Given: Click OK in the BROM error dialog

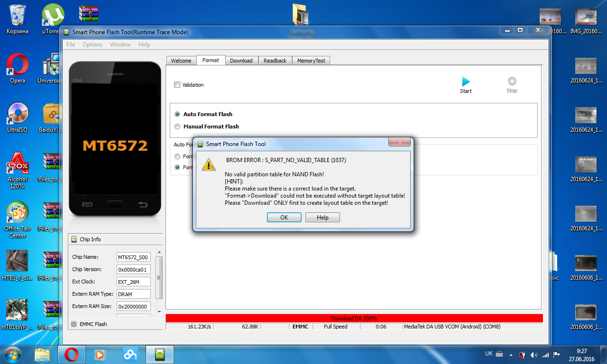Looking at the screenshot, I should click(x=284, y=218).
